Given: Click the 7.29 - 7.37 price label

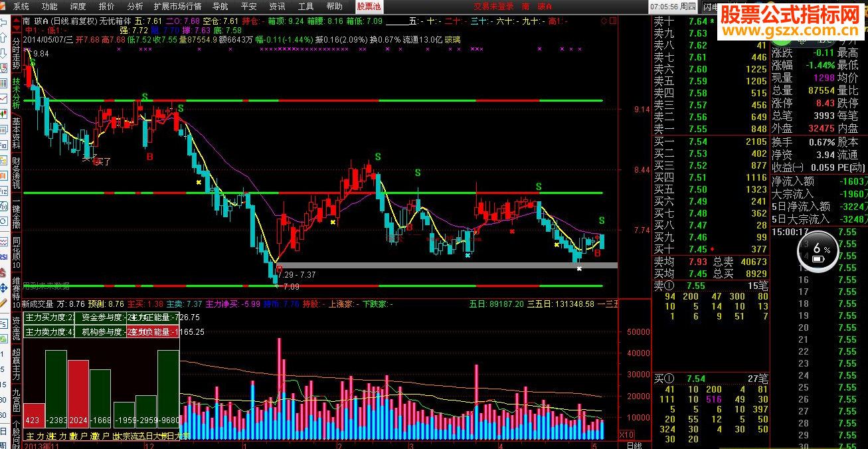Looking at the screenshot, I should 297,274.
